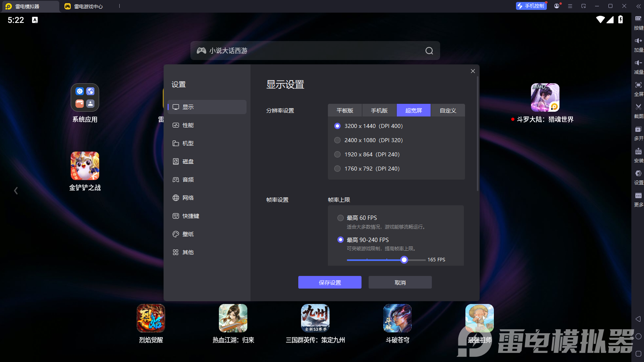Open the 性能 settings section
The width and height of the screenshot is (644, 362).
point(188,125)
